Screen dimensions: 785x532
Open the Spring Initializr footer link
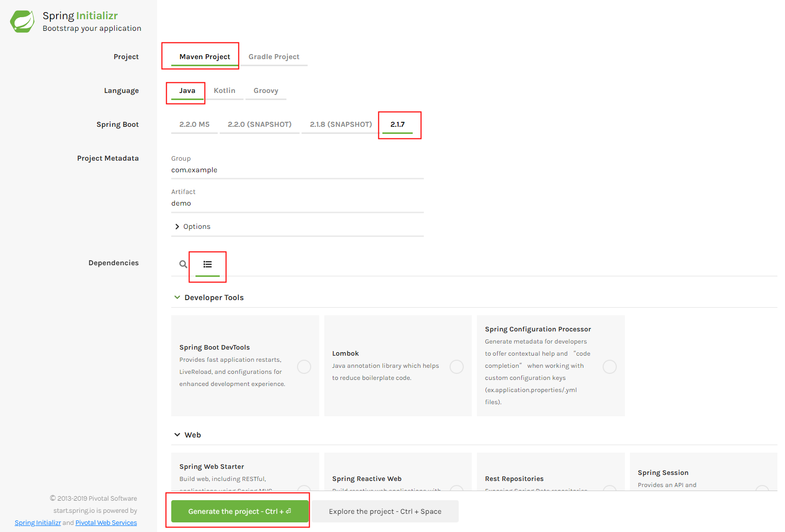pos(38,523)
